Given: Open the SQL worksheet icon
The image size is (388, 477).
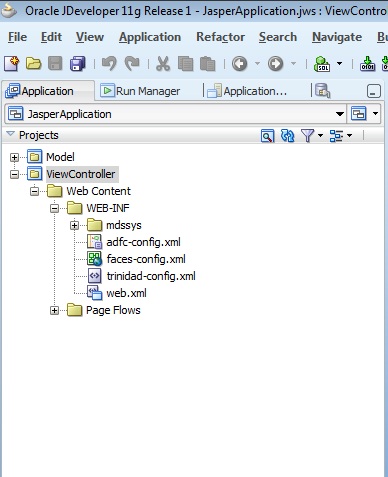Looking at the screenshot, I should click(322, 63).
